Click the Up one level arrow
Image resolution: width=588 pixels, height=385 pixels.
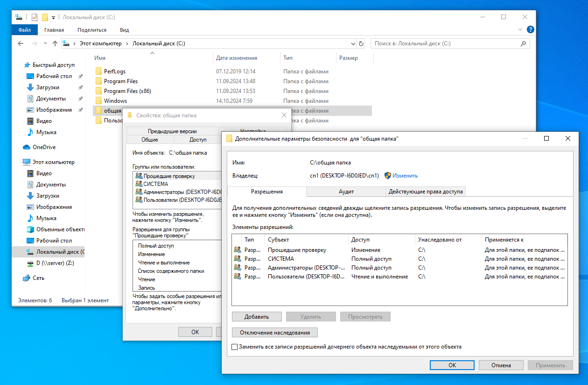click(x=55, y=43)
